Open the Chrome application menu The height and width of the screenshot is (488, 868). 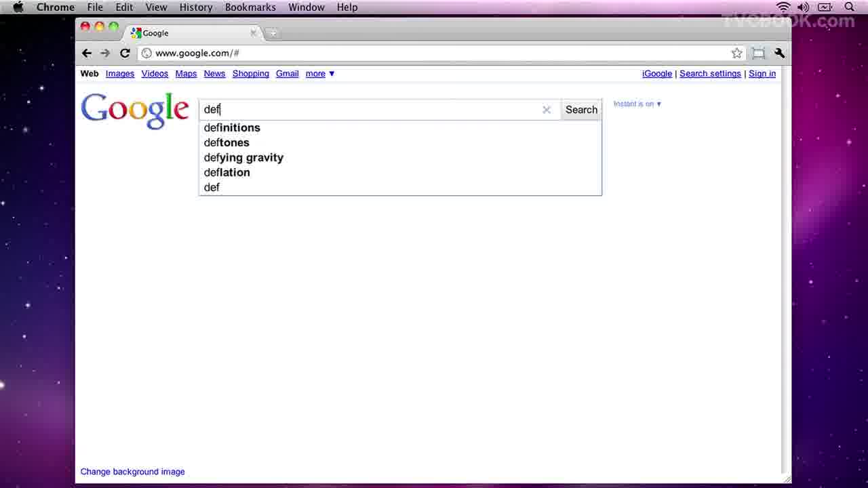click(56, 7)
